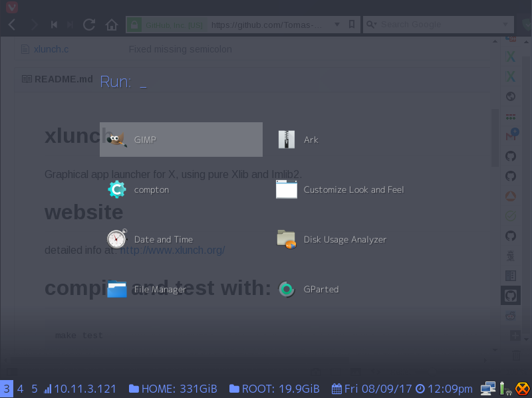Bookmark the current page

[x=352, y=24]
